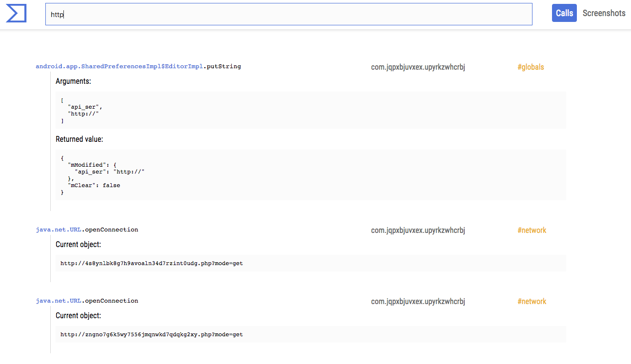The image size is (631, 364).
Task: Click the "Arguments:" label
Action: click(x=73, y=81)
